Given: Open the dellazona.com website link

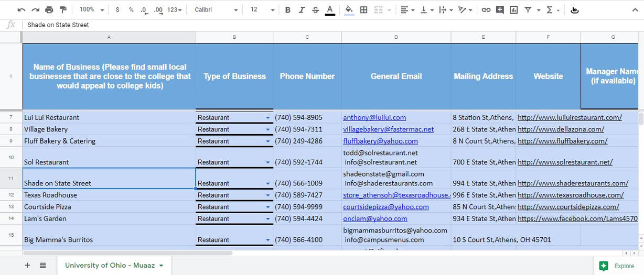Looking at the screenshot, I should coord(561,129).
